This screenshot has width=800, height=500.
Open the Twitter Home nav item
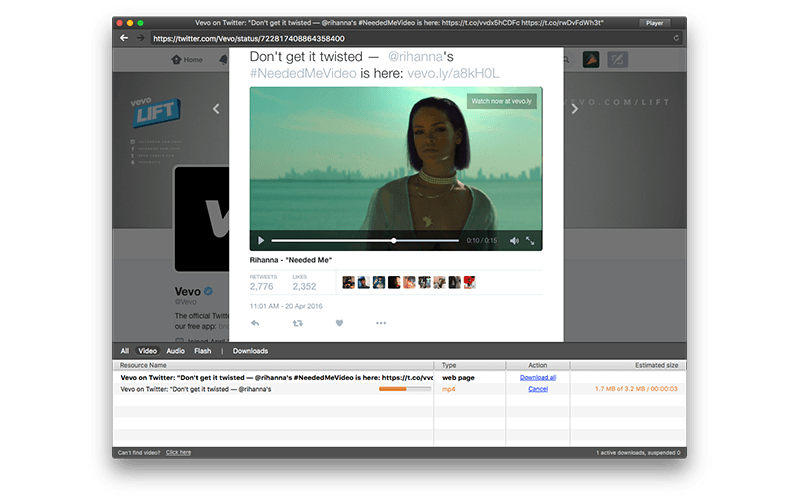pos(187,60)
